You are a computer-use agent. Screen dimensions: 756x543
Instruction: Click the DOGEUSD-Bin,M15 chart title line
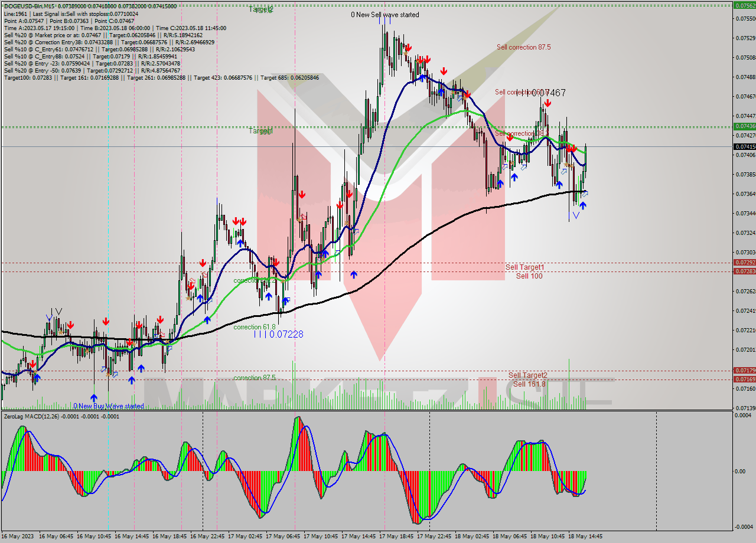pyautogui.click(x=90, y=6)
